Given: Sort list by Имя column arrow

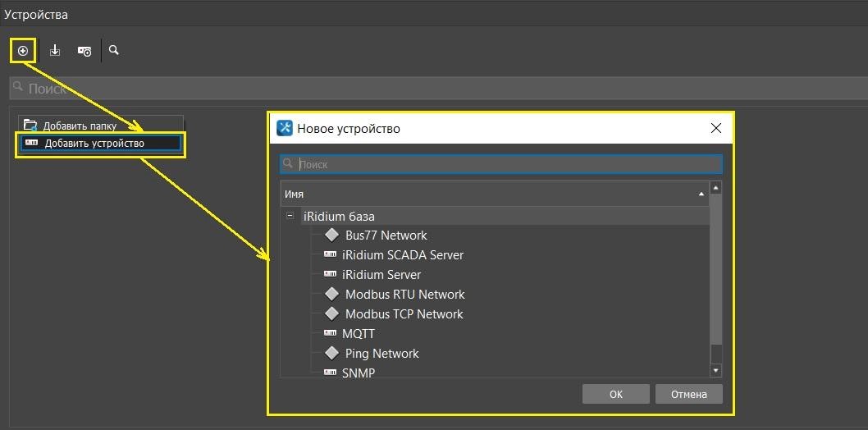Looking at the screenshot, I should 701,194.
